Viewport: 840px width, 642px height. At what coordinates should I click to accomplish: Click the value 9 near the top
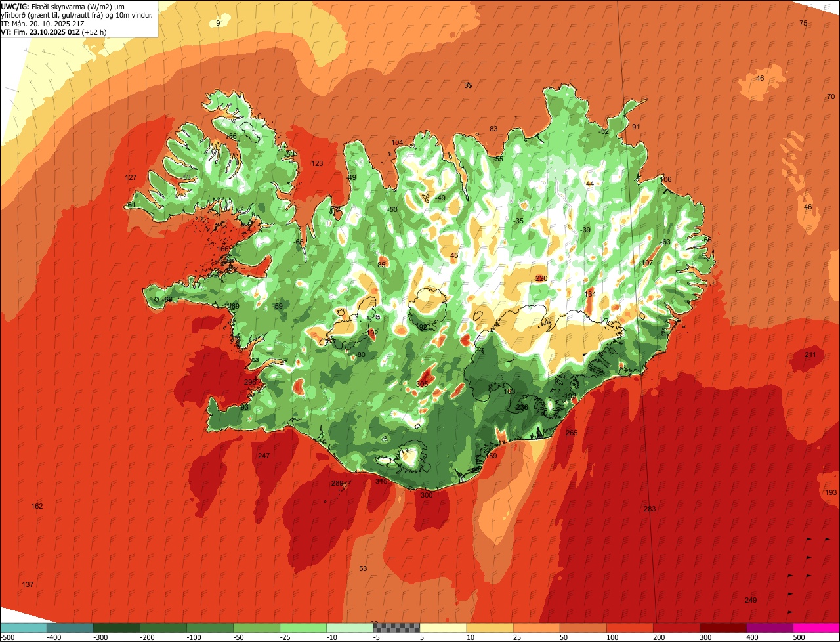pyautogui.click(x=218, y=23)
